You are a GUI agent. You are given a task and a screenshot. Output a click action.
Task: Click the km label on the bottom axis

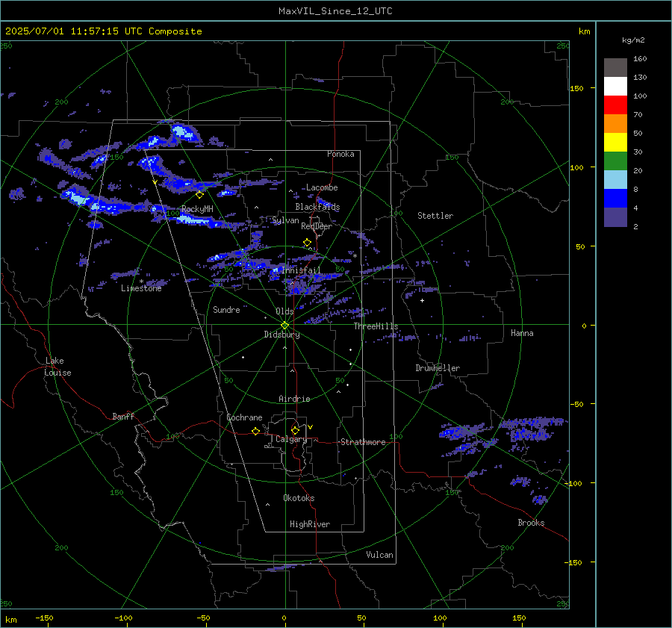[x=10, y=620]
